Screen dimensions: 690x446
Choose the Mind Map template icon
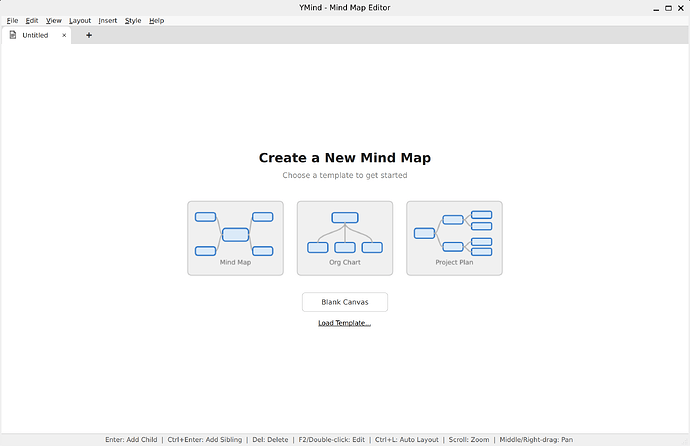coord(235,236)
